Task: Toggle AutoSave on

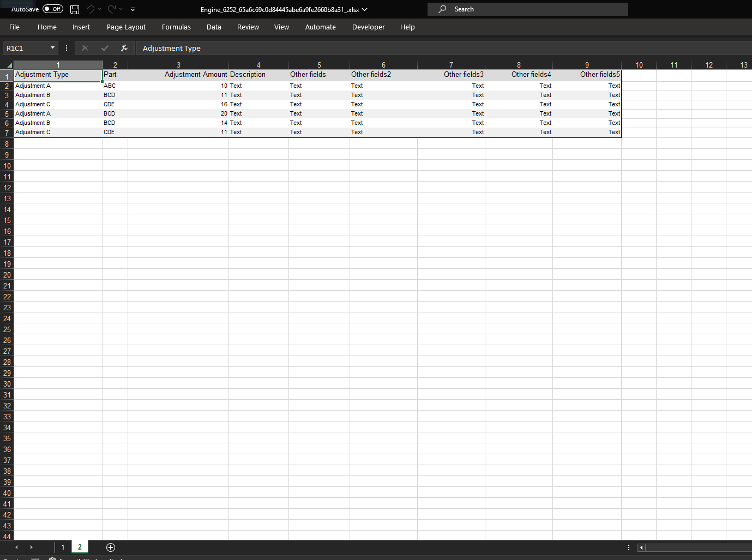Action: coord(52,9)
